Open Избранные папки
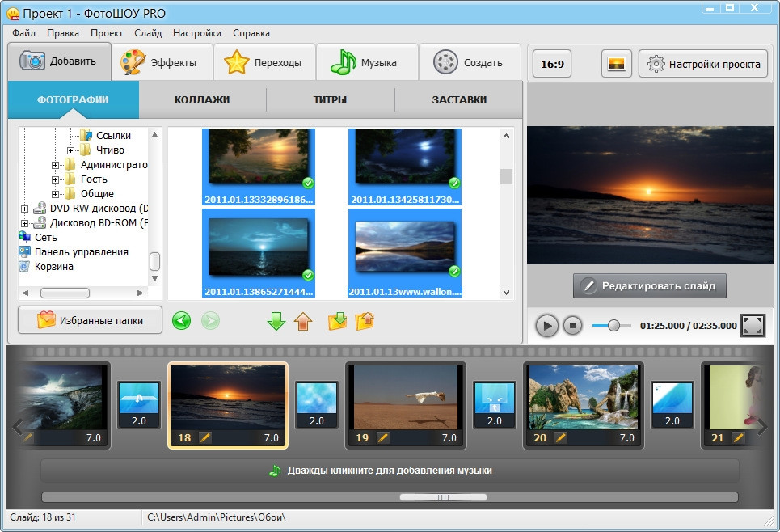Screen dimensions: 780x532 pos(90,320)
